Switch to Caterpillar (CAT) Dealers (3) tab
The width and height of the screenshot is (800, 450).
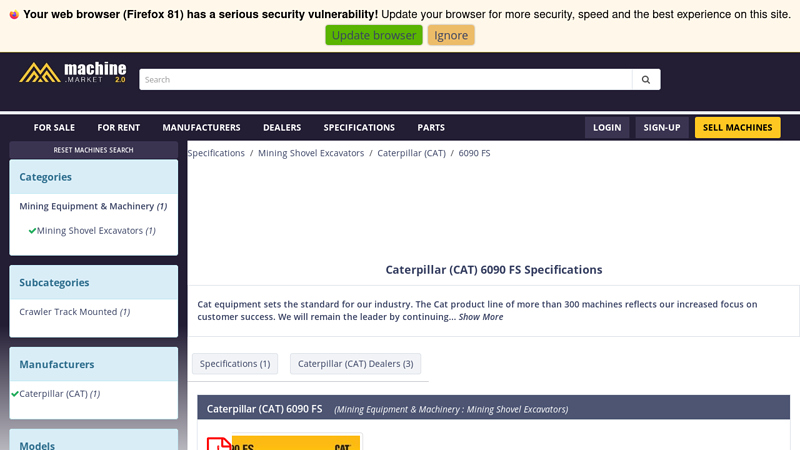point(356,364)
